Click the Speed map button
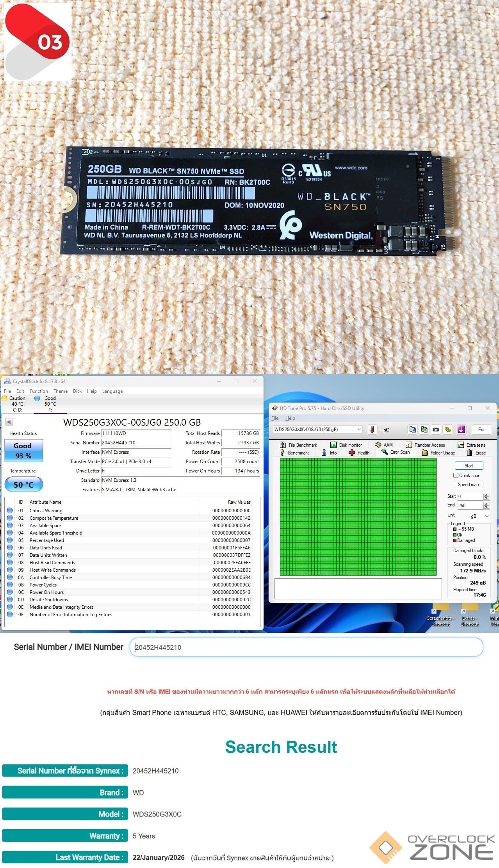499x868 pixels. pos(468,484)
